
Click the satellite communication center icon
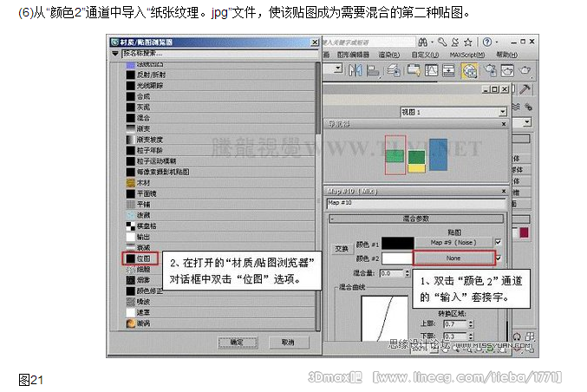[455, 42]
